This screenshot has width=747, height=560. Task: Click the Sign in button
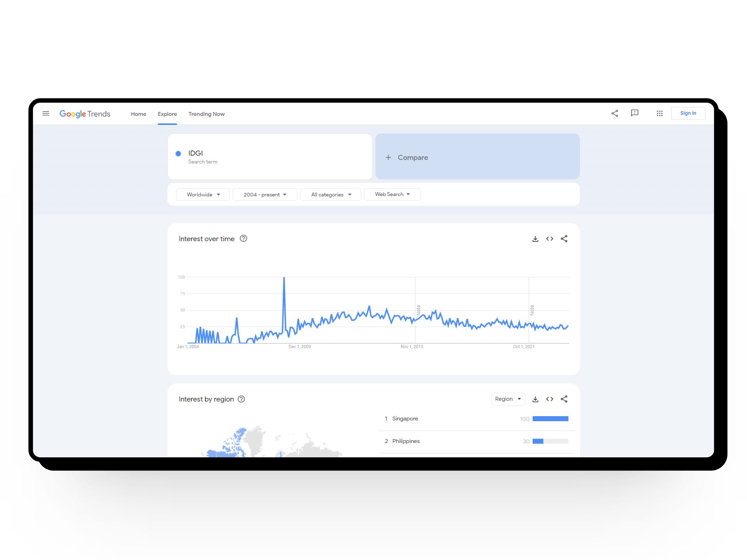688,113
